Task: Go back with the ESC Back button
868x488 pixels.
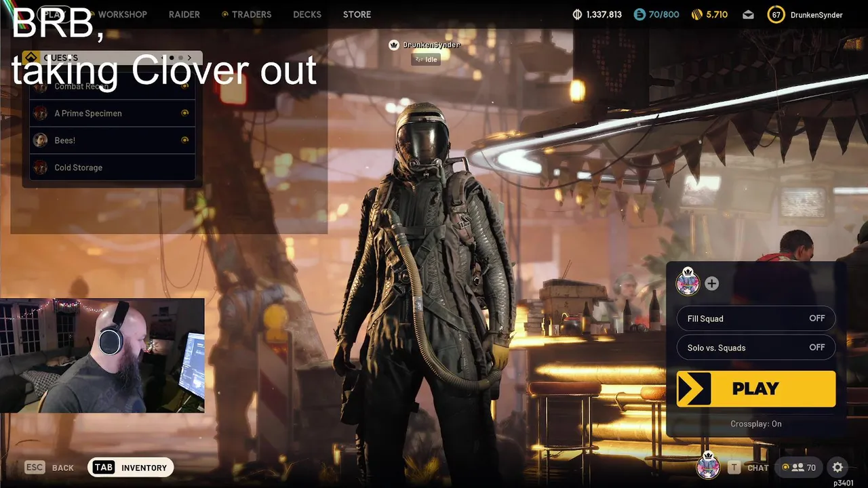Action: [50, 467]
